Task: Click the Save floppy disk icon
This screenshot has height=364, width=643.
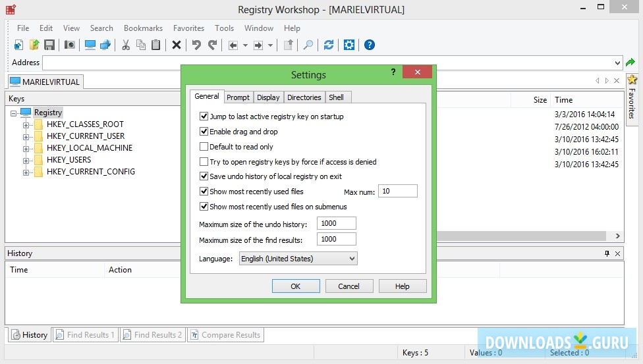Action: (x=49, y=45)
